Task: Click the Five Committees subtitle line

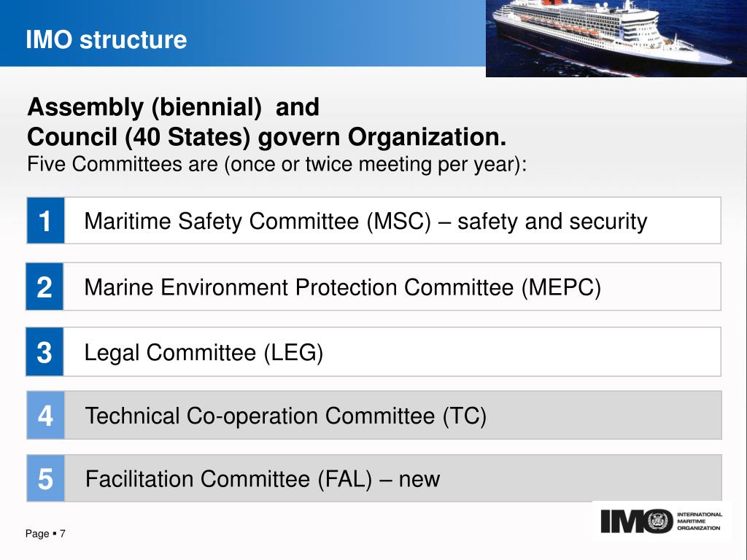Action: pyautogui.click(x=277, y=165)
